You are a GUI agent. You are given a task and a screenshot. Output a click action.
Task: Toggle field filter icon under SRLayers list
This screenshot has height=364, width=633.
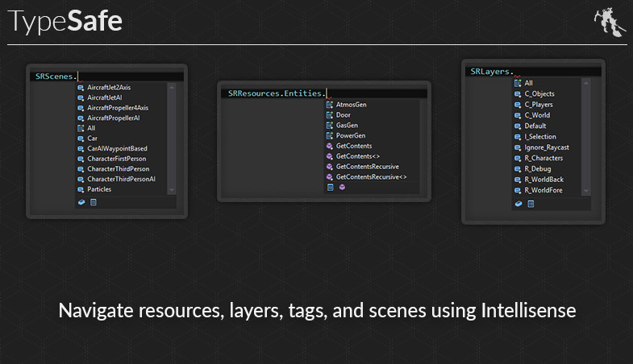tap(518, 204)
